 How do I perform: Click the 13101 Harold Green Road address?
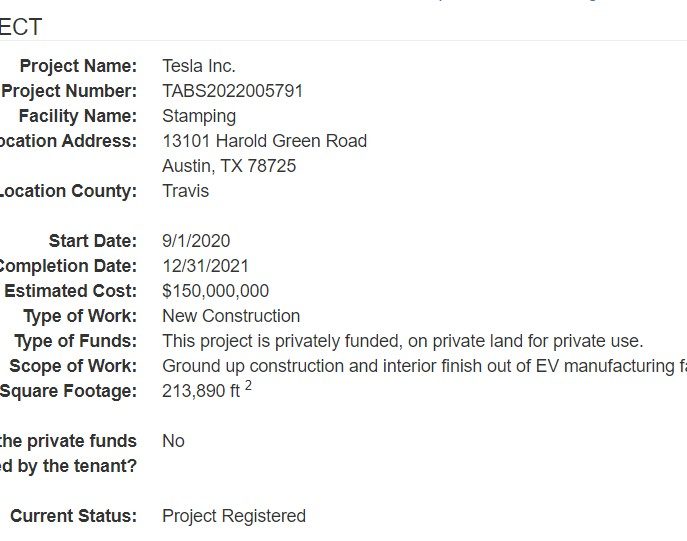265,141
